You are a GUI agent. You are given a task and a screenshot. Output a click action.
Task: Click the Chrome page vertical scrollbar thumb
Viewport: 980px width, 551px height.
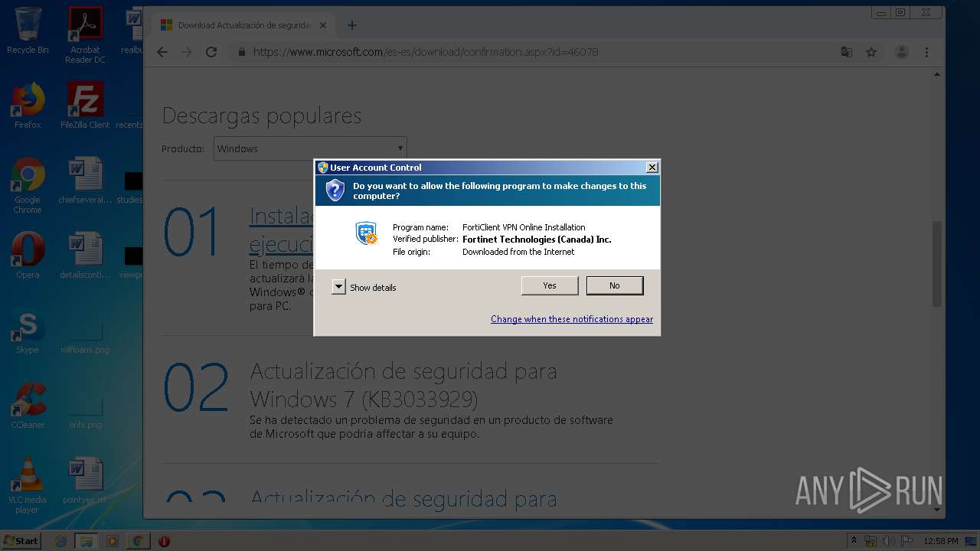point(937,264)
